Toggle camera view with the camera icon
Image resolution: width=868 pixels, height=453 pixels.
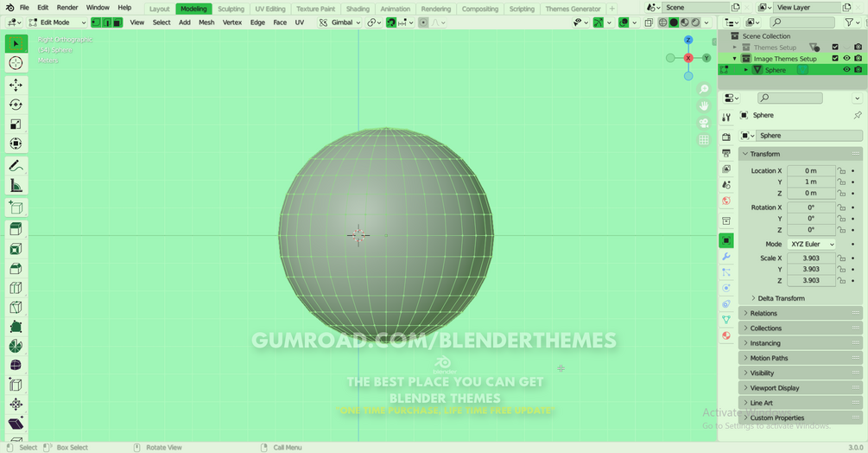click(704, 123)
